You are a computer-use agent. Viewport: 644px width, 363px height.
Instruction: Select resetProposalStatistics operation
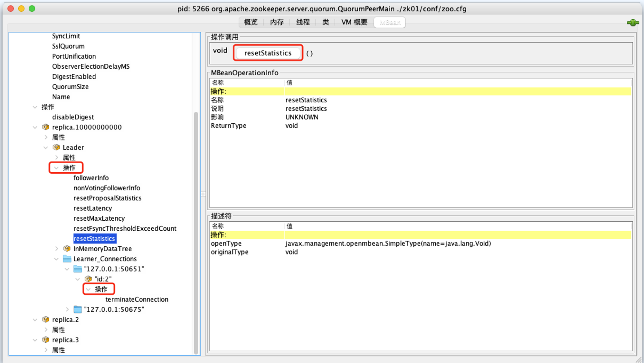pyautogui.click(x=108, y=198)
